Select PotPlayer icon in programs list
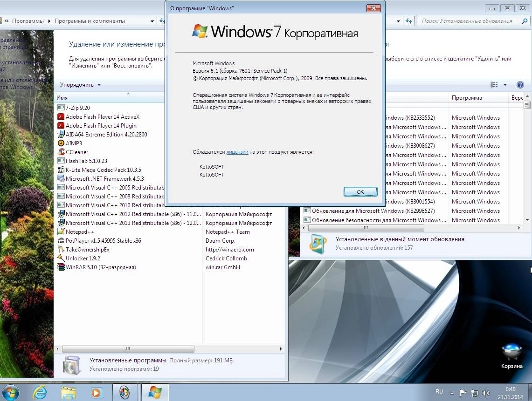Screen dimensions: 532x401 tap(61, 240)
